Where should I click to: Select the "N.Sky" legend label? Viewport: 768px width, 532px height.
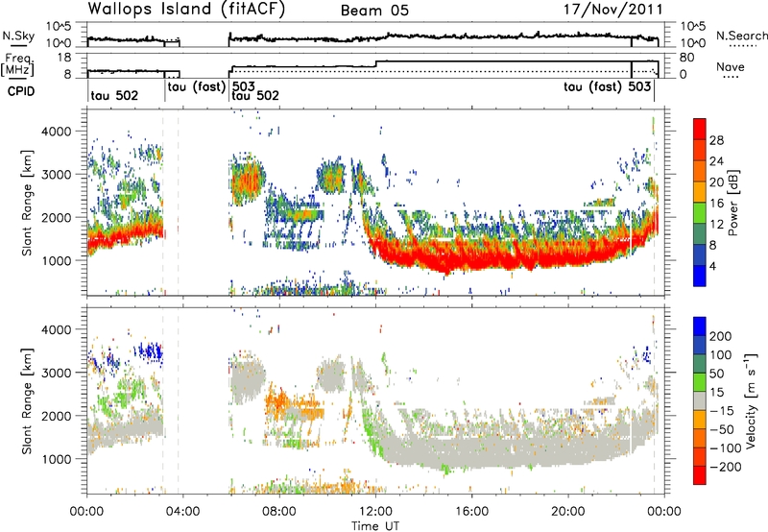18,36
